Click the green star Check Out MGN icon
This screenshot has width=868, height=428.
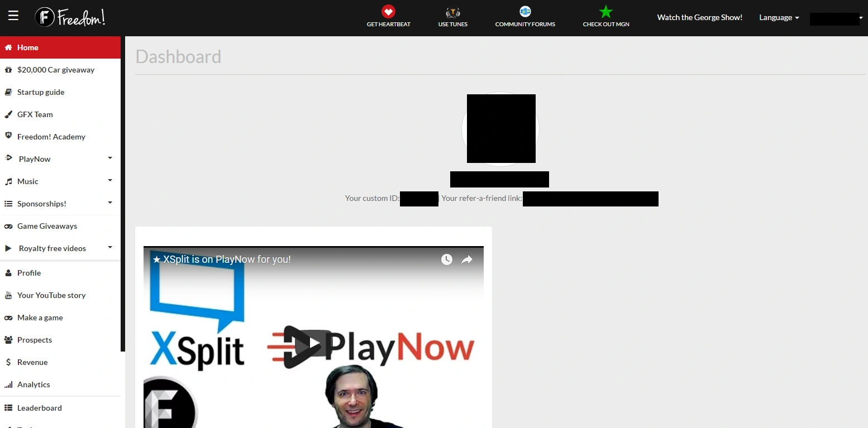point(606,11)
